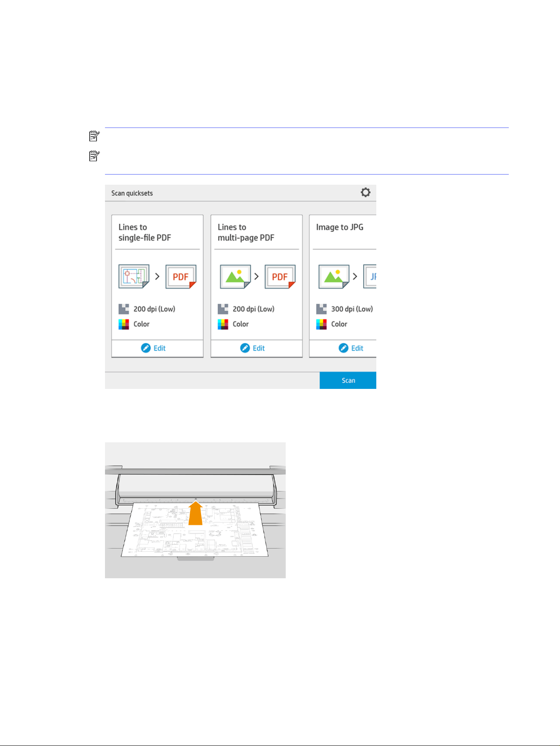The image size is (560, 746).
Task: Click the PDF output icon in multi-page PDF card
Action: tap(280, 277)
